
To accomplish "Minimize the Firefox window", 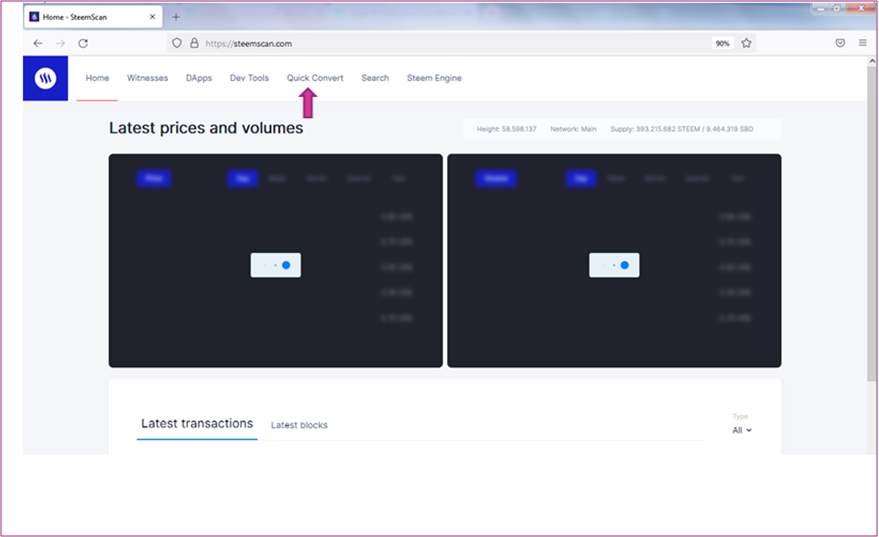I will coord(821,8).
